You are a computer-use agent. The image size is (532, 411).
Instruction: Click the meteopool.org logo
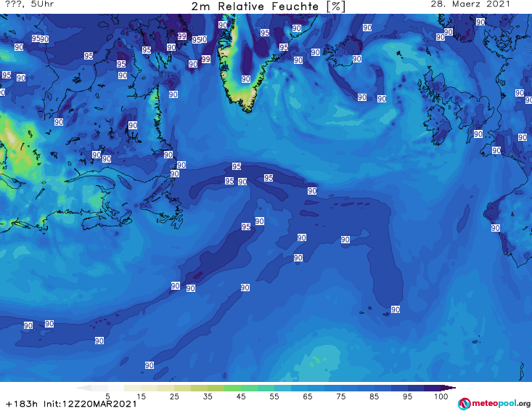coord(494,404)
